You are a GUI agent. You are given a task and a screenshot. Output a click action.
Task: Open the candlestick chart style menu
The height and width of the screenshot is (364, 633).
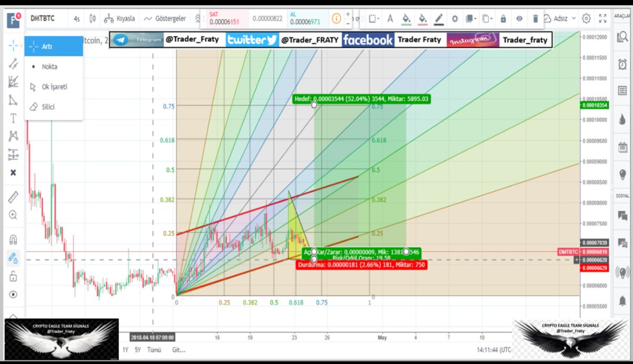click(x=93, y=18)
